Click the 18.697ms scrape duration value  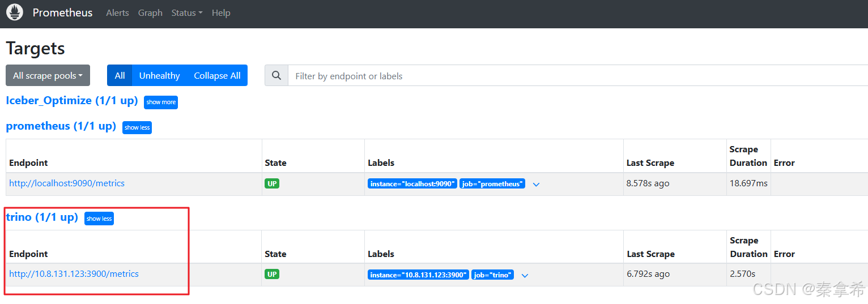[748, 183]
